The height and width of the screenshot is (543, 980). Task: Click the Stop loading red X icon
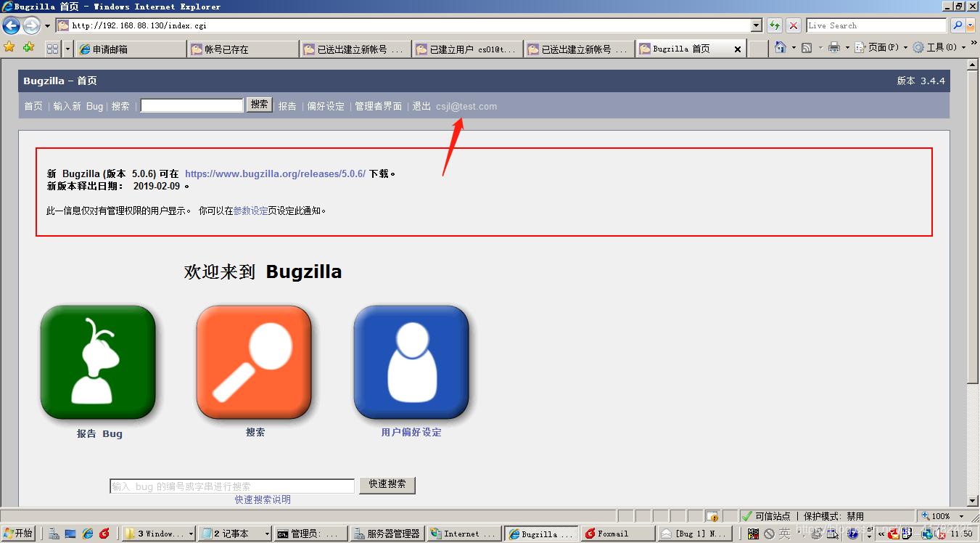point(794,25)
